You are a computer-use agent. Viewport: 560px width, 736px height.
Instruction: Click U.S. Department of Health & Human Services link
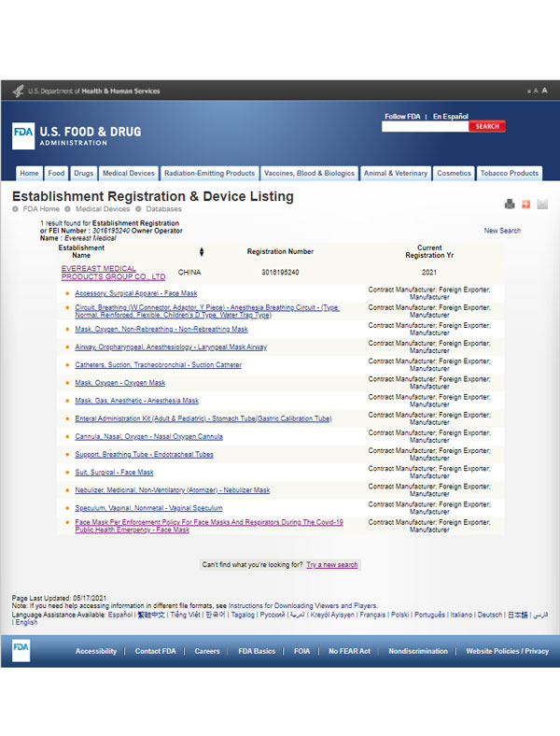[94, 91]
